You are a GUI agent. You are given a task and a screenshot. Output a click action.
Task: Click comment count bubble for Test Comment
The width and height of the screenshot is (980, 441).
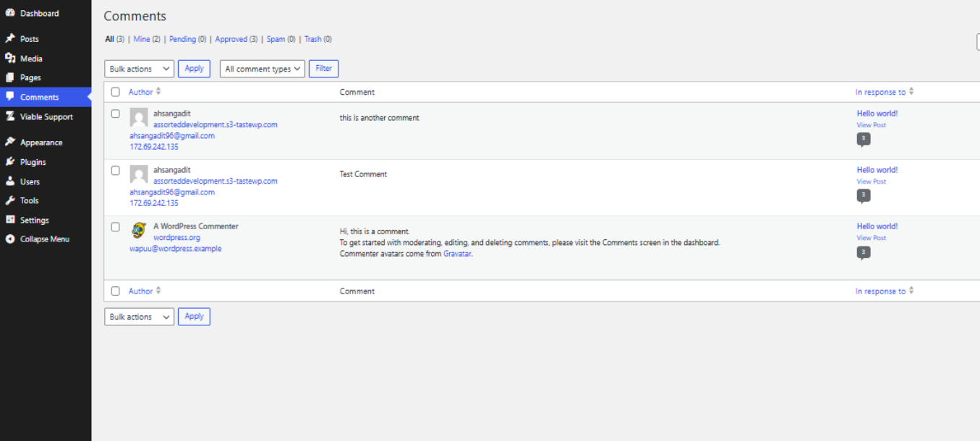863,196
